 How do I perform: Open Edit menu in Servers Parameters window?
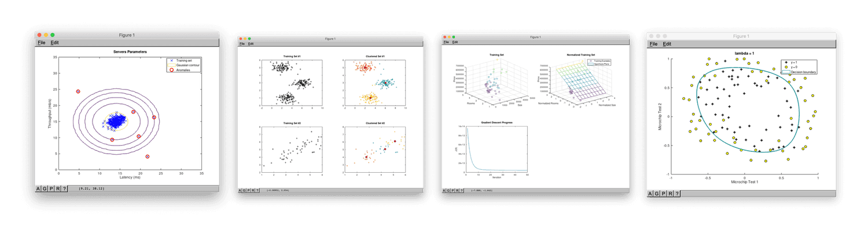[x=54, y=42]
